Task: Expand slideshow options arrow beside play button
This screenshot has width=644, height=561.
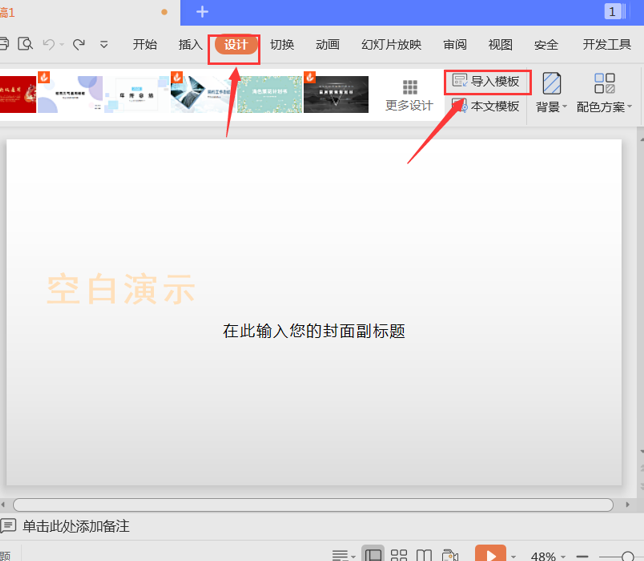Action: pyautogui.click(x=513, y=556)
